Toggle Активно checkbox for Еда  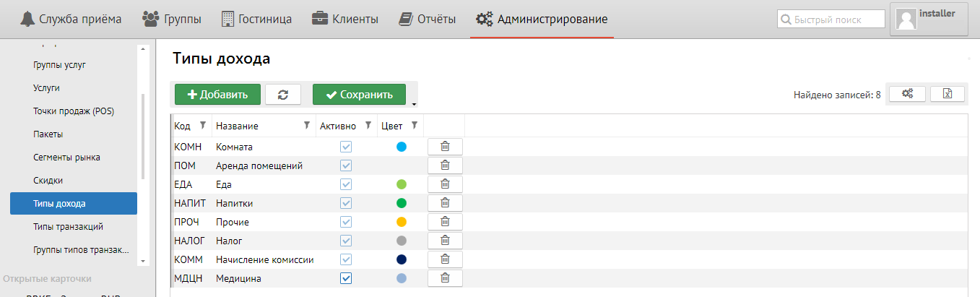tap(346, 184)
